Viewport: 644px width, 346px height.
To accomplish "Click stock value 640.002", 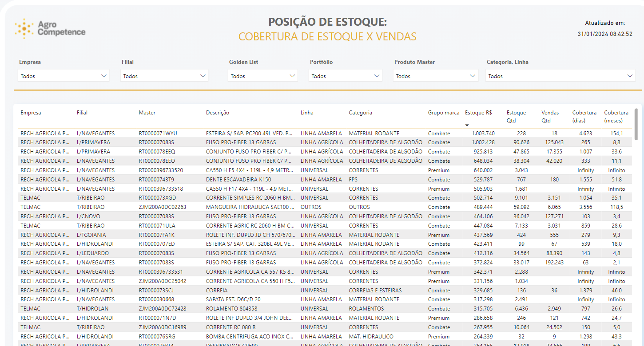I will coord(483,170).
